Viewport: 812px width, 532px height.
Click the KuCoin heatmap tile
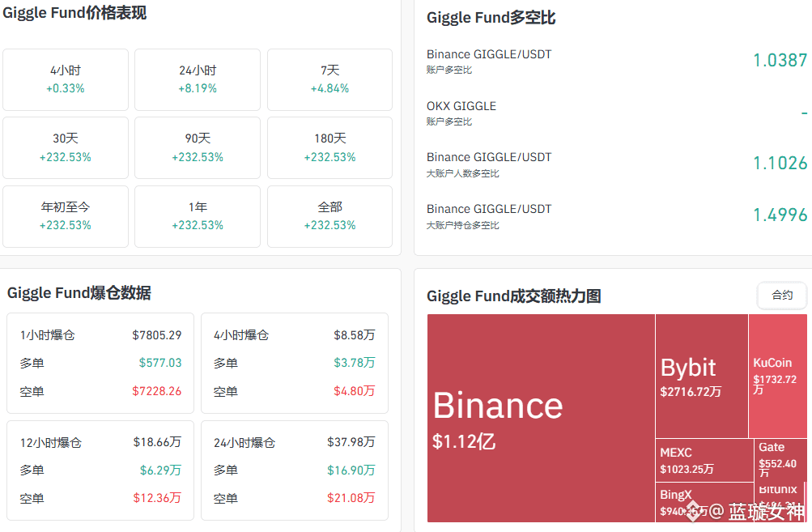click(778, 376)
